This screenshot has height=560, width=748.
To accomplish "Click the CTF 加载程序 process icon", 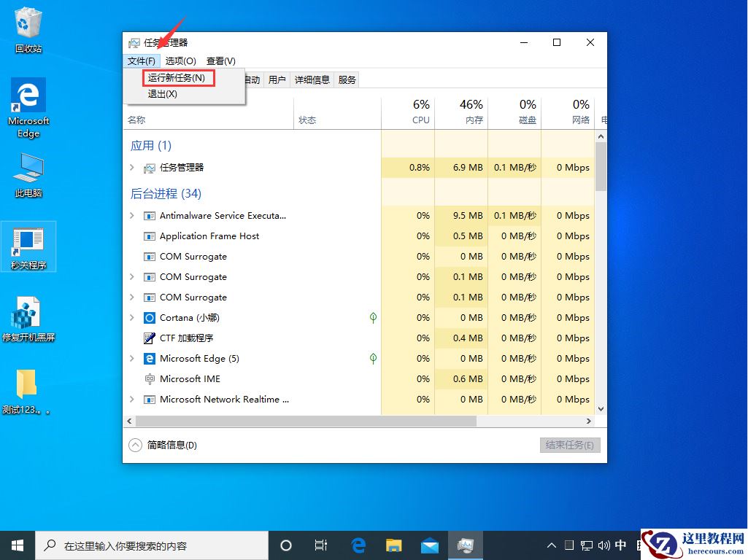I will [x=149, y=338].
